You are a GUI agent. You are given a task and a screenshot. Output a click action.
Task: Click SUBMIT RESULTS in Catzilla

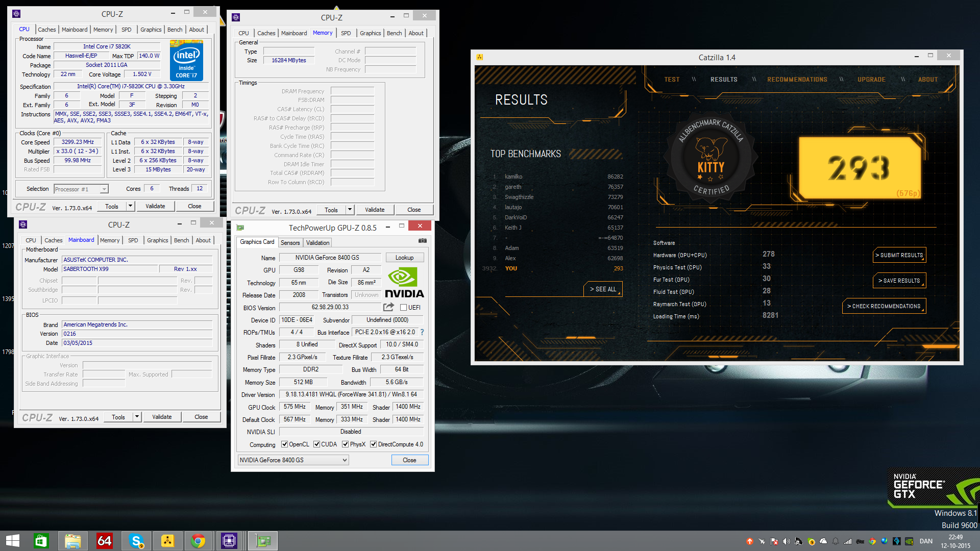click(899, 255)
